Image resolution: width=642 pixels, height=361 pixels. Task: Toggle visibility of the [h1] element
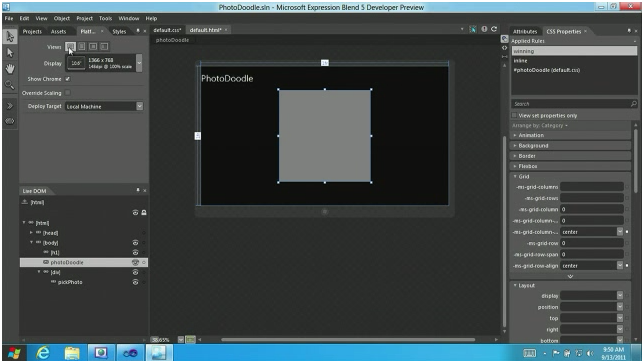pos(135,253)
